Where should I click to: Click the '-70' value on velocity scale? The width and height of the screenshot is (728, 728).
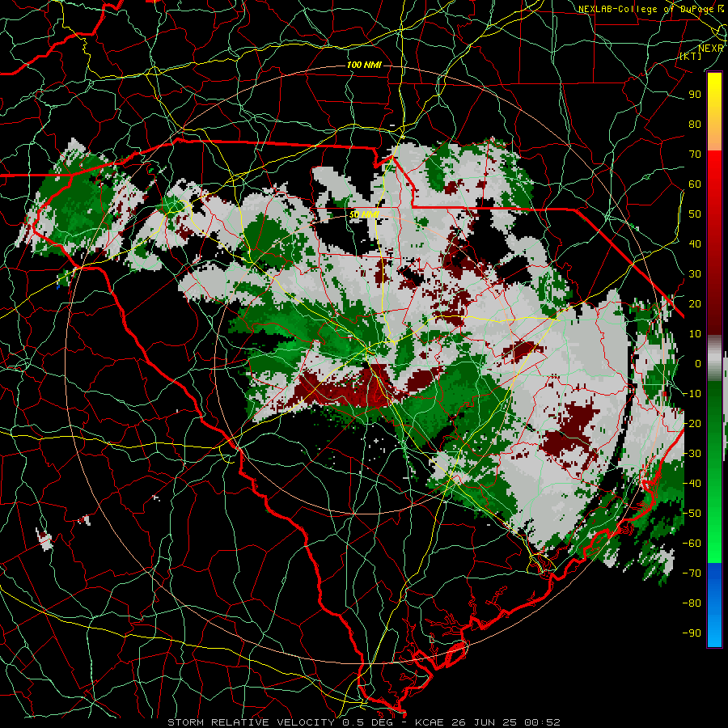click(692, 574)
